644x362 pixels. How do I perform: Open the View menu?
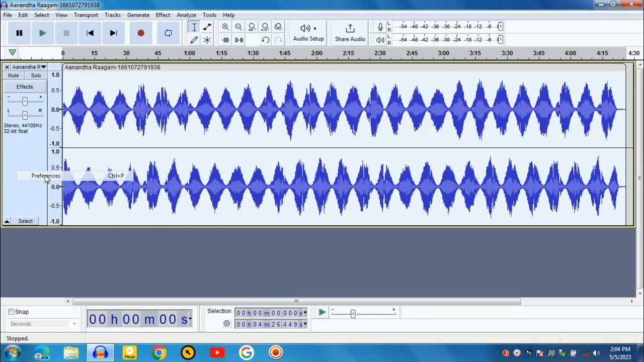[x=61, y=15]
